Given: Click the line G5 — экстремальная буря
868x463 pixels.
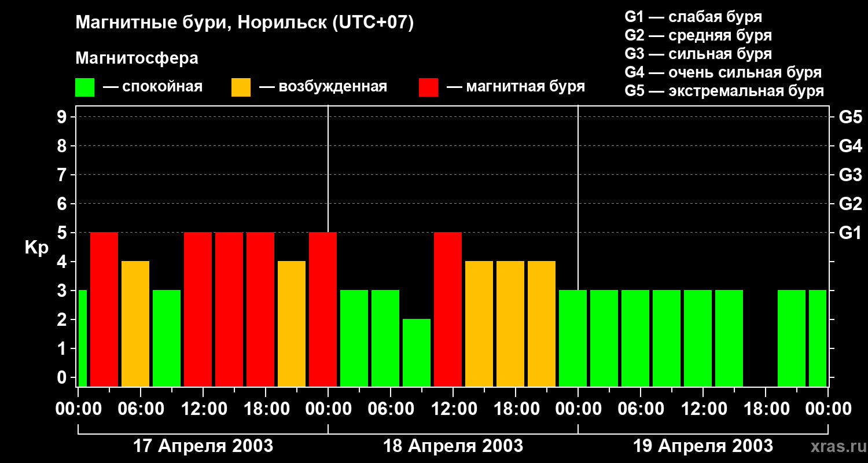Looking at the screenshot, I should 724,91.
